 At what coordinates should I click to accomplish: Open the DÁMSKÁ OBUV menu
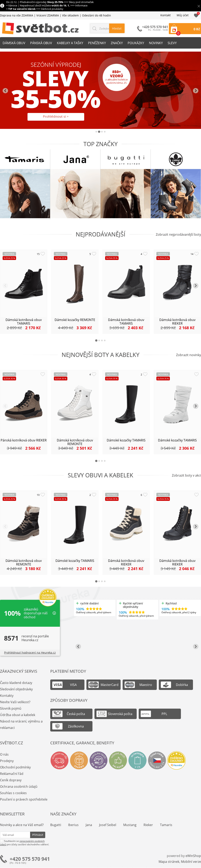pyautogui.click(x=14, y=43)
